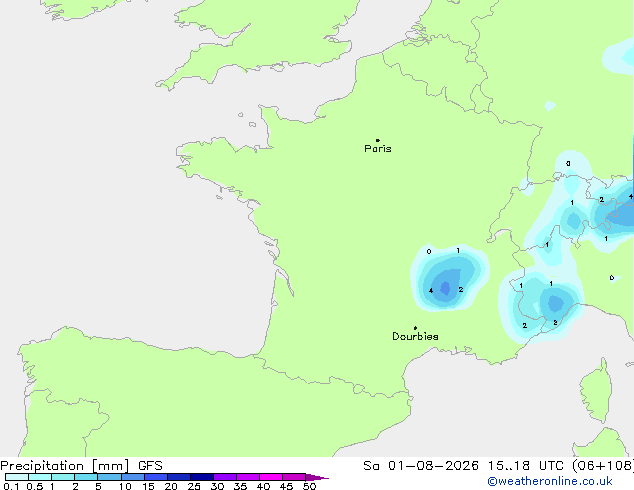
Task: Pick the legend swatch between 20 and 25
Action: click(x=179, y=477)
